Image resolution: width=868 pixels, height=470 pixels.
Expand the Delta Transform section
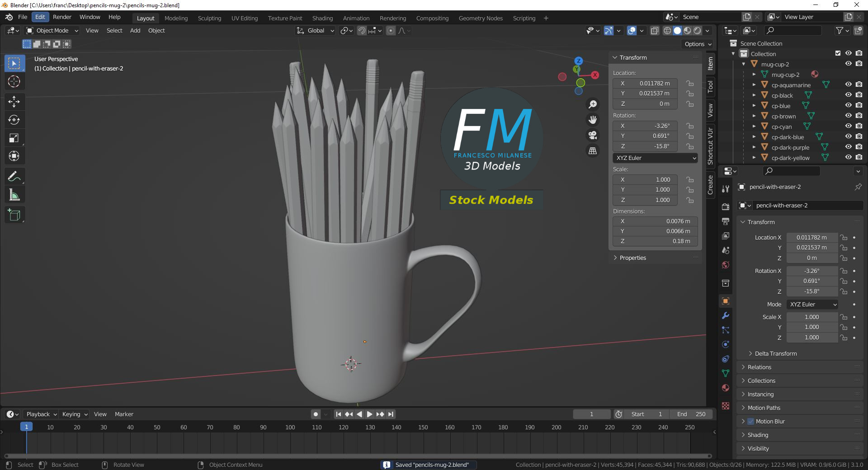coord(775,353)
